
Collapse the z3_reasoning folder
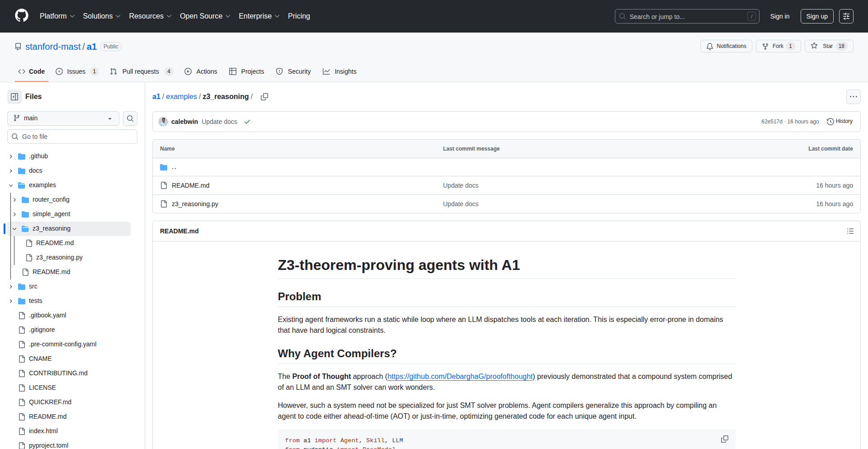pyautogui.click(x=15, y=228)
